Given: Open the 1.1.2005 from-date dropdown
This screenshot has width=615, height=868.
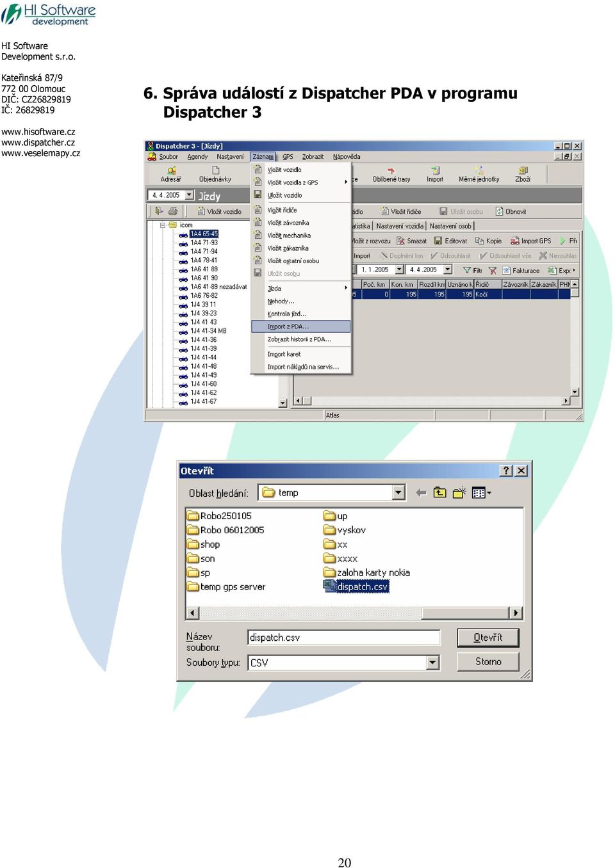Looking at the screenshot, I should pyautogui.click(x=399, y=269).
